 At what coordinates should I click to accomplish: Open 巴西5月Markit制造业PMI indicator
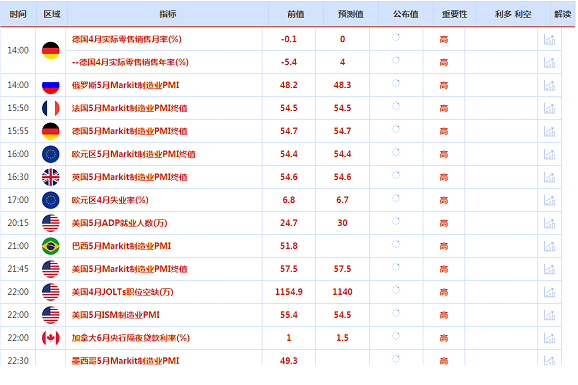(121, 246)
